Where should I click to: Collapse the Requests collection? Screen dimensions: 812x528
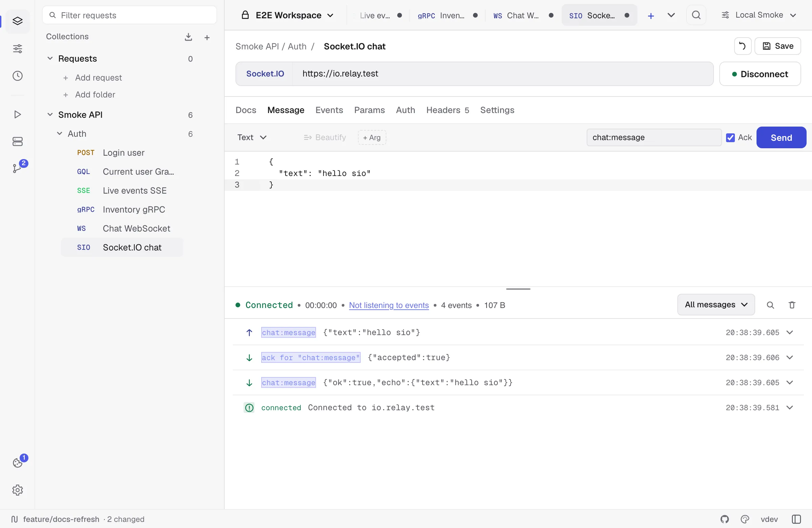click(x=50, y=58)
